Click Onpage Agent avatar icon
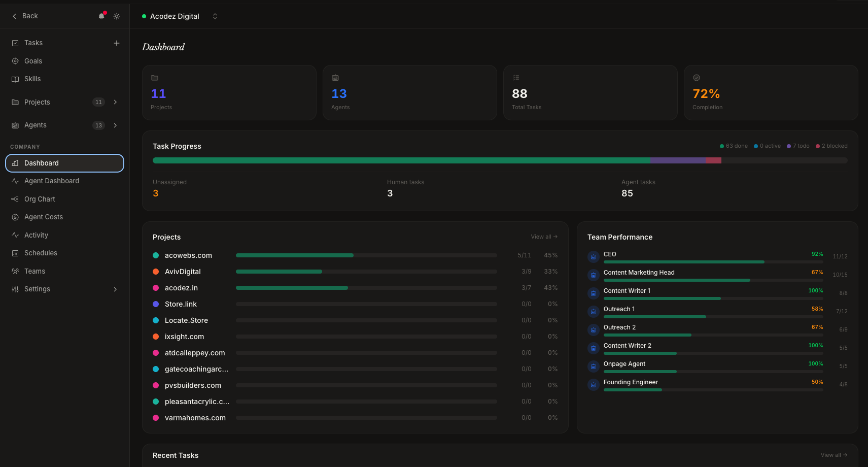 click(593, 366)
